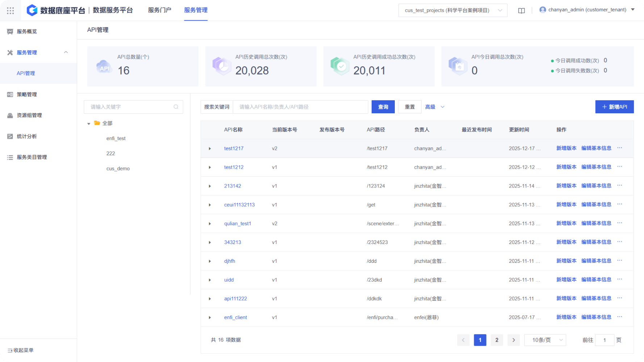
Task: Click the 策略管理 sidebar icon
Action: pos(10,94)
